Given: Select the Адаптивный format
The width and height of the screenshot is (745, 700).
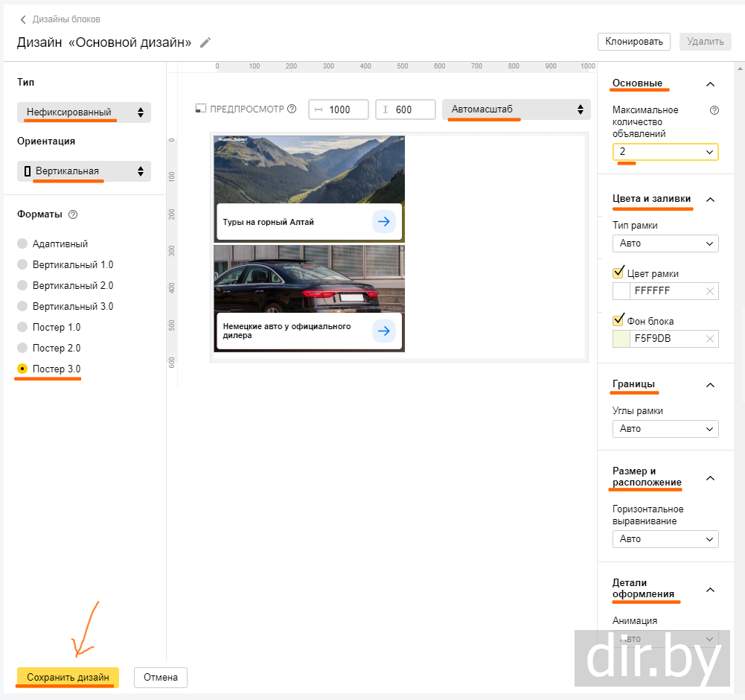Looking at the screenshot, I should 22,244.
